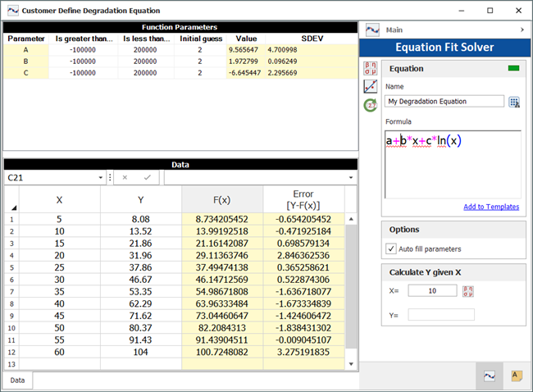Image resolution: width=533 pixels, height=392 pixels.
Task: Click the green equation status indicator
Action: pyautogui.click(x=513, y=68)
